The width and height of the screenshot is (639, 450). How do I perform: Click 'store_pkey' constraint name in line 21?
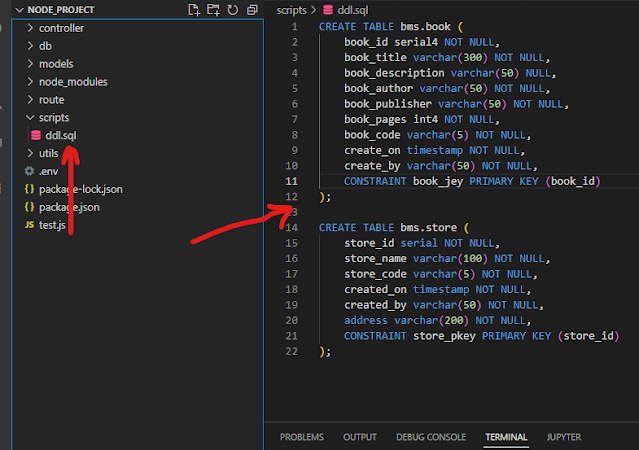[444, 336]
